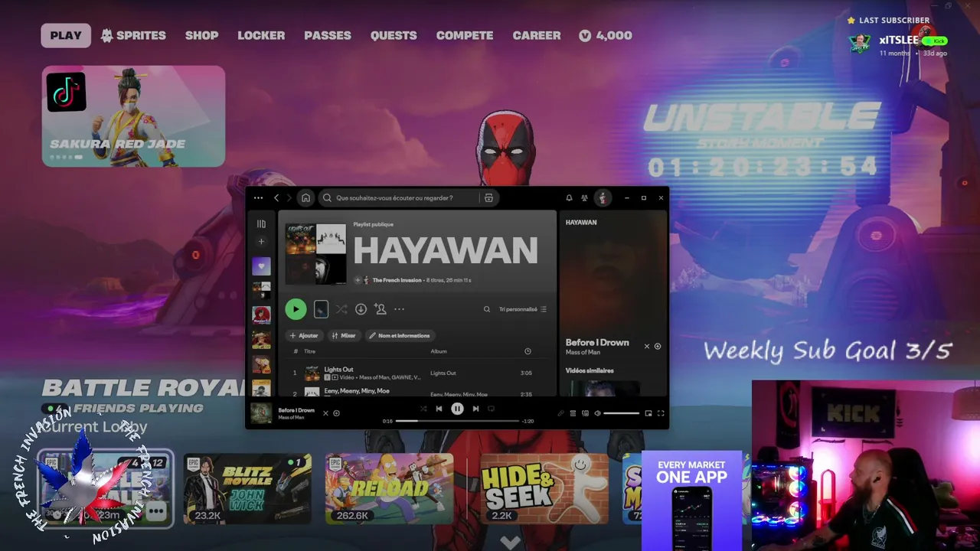The width and height of the screenshot is (980, 551).
Task: Sort tracks by the Titre column
Action: [x=309, y=351]
